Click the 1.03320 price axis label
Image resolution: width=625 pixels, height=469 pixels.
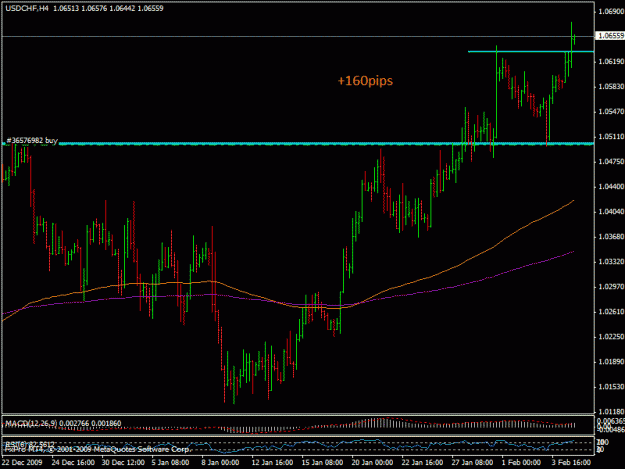611,262
